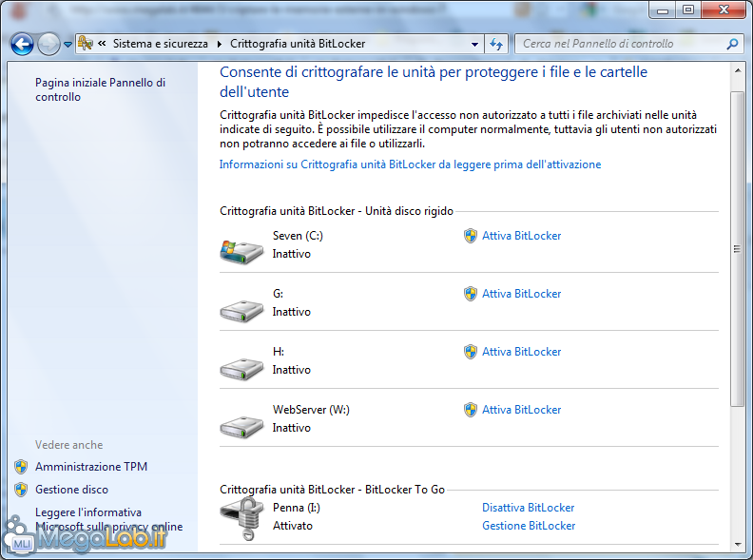Click the scrollbar down arrow
This screenshot has height=560, width=753.
pyautogui.click(x=737, y=545)
